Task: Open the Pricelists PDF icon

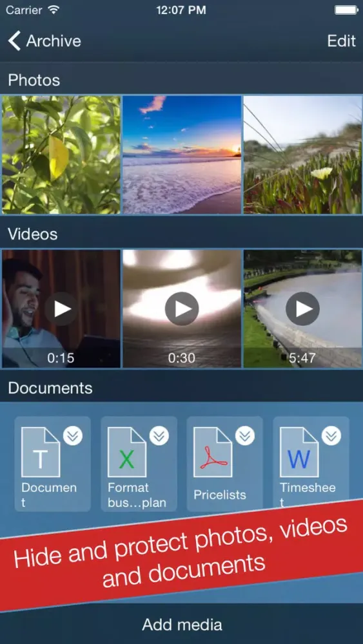Action: tap(213, 452)
